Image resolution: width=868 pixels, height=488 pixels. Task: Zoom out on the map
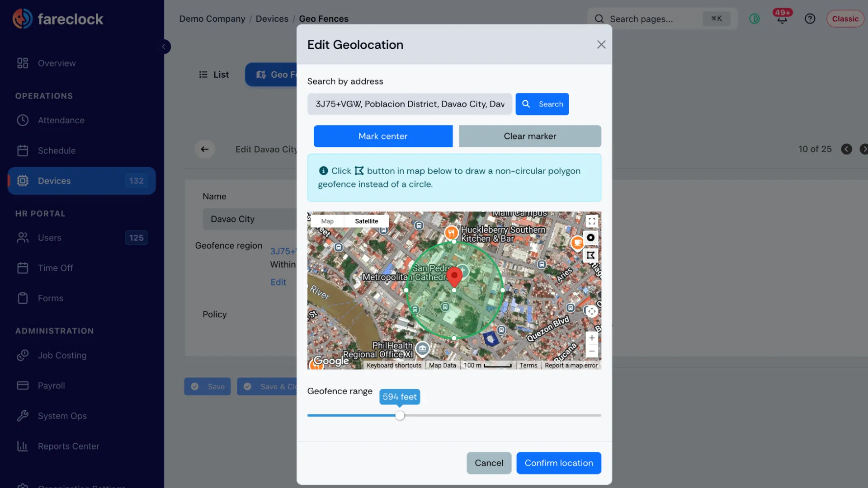pos(592,351)
